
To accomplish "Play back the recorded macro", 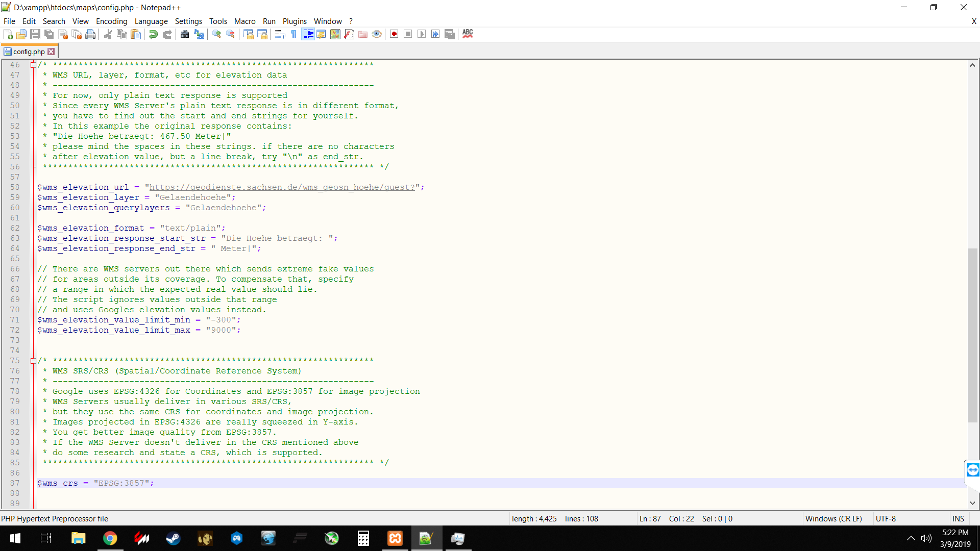I will [422, 34].
